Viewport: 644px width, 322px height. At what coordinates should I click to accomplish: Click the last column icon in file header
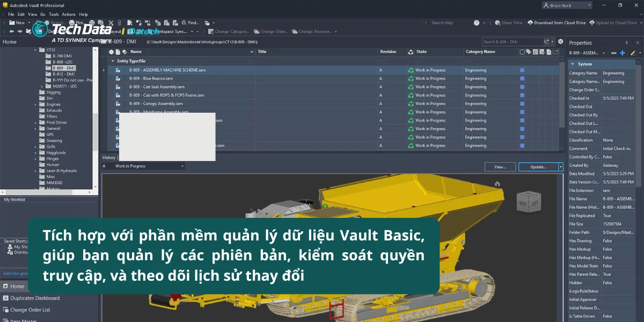click(556, 52)
